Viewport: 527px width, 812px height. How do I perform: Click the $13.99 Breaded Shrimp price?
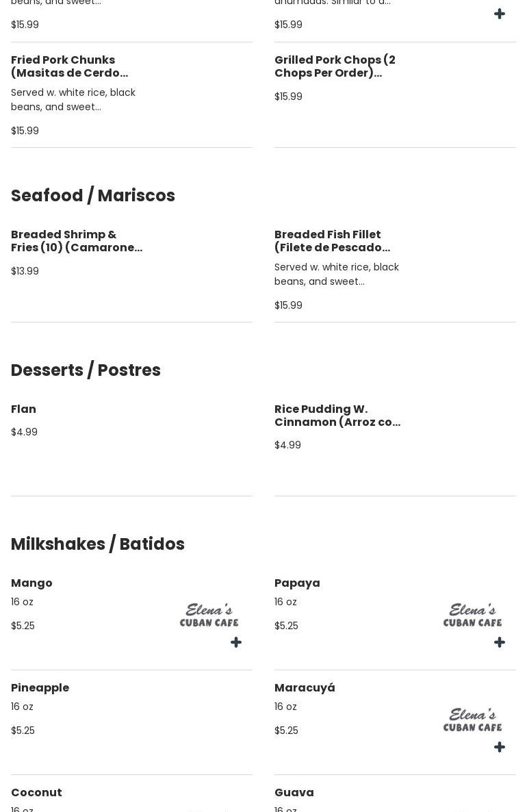click(x=25, y=271)
